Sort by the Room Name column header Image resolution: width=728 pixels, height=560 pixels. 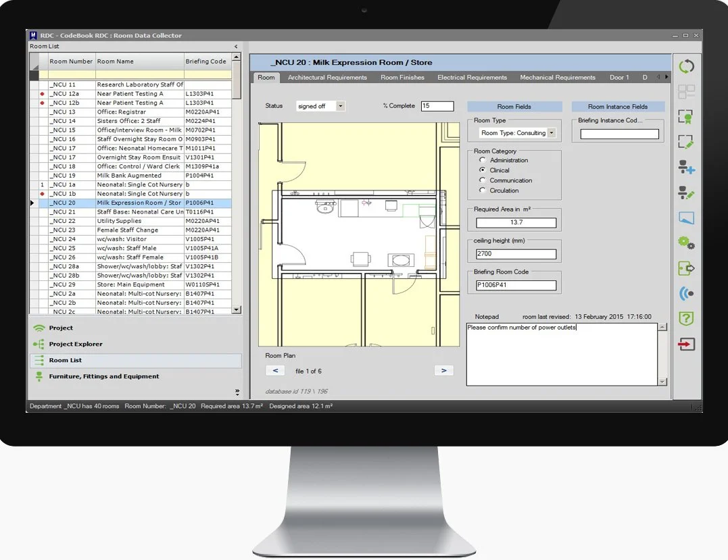coord(140,61)
